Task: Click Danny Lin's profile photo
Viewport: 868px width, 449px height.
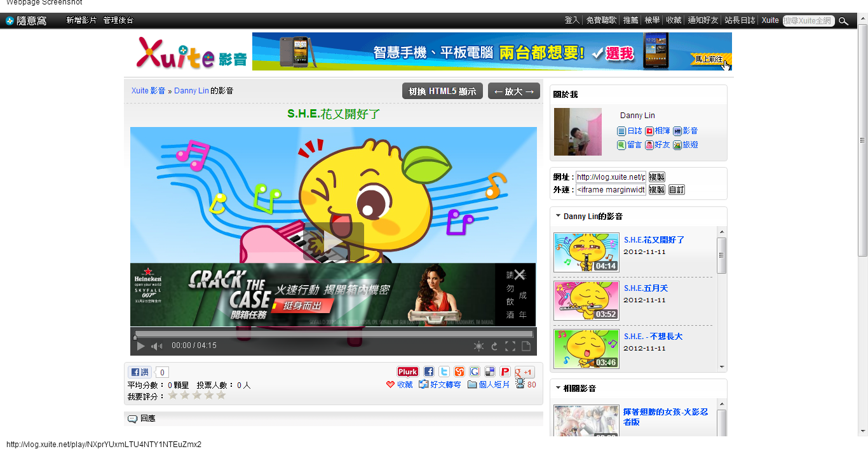Action: (578, 131)
